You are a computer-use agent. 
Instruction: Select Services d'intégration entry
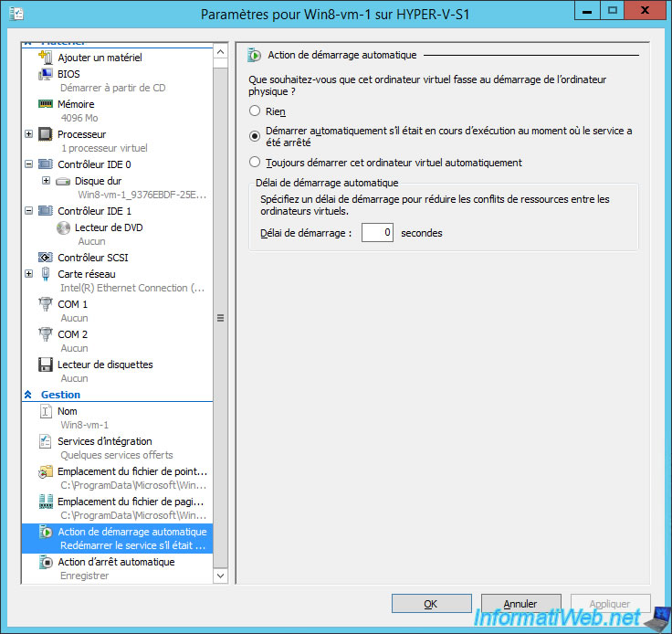[x=105, y=441]
